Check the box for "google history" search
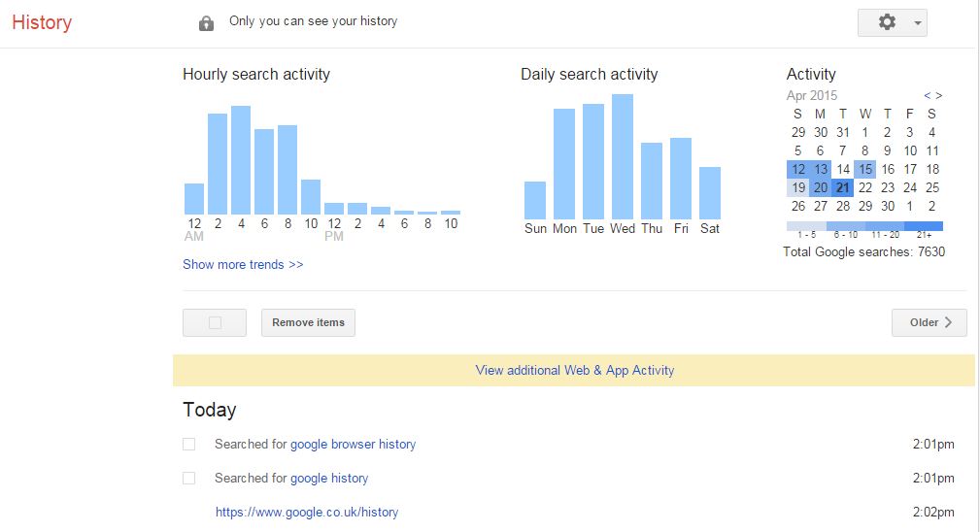The height and width of the screenshot is (532, 980). 189,479
